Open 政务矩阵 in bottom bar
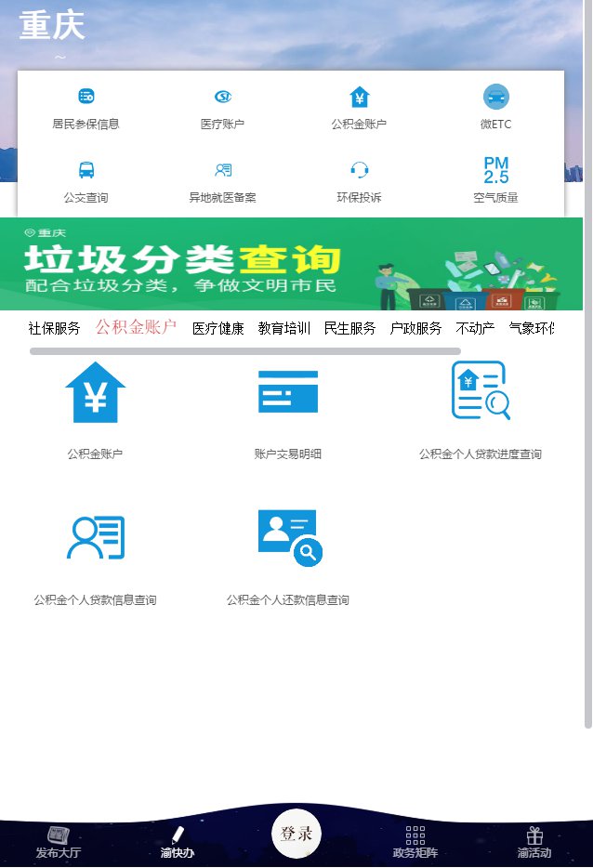This screenshot has width=593, height=868. pos(415,842)
